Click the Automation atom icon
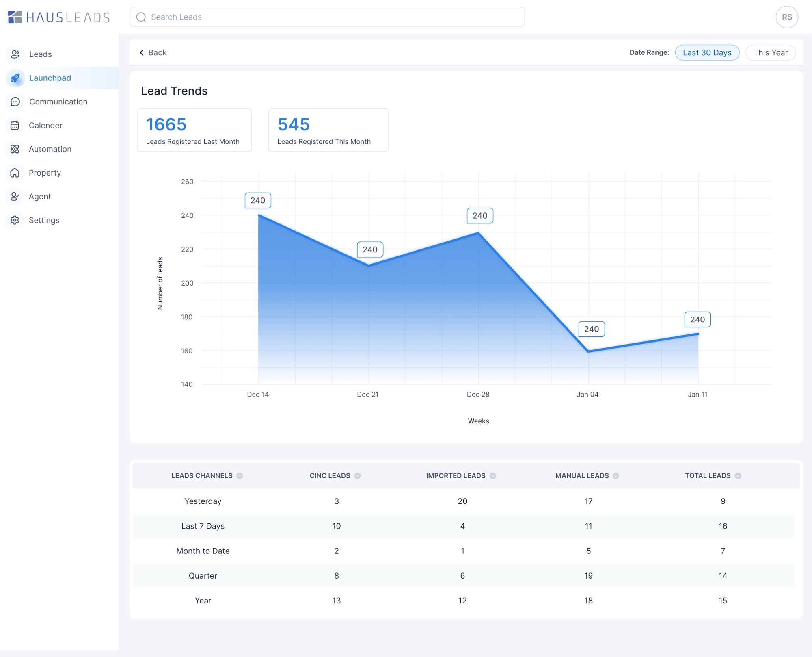 click(x=15, y=149)
